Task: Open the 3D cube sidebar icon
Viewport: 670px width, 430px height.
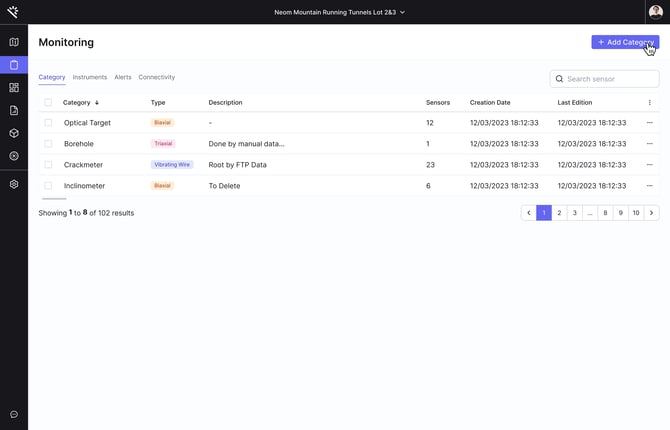Action: (14, 133)
